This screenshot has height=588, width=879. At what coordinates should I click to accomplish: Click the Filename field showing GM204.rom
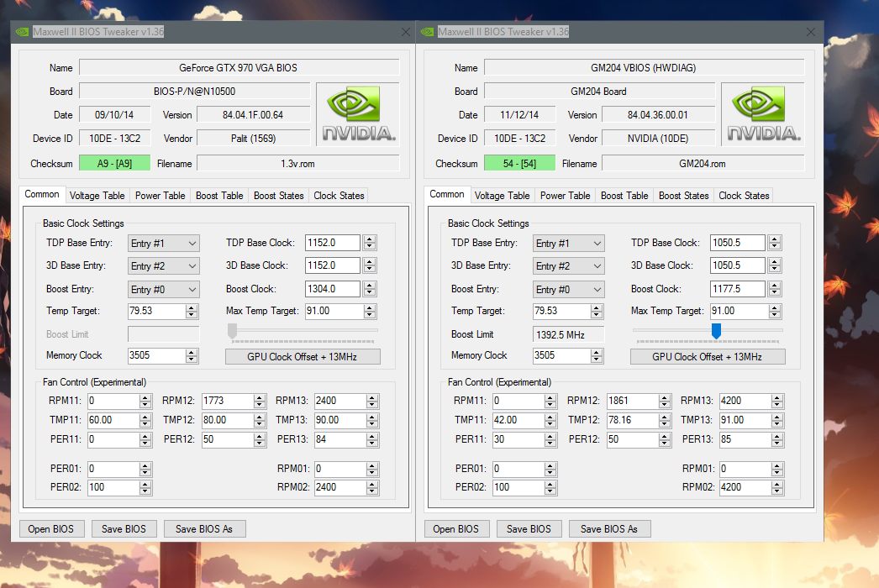(x=703, y=163)
